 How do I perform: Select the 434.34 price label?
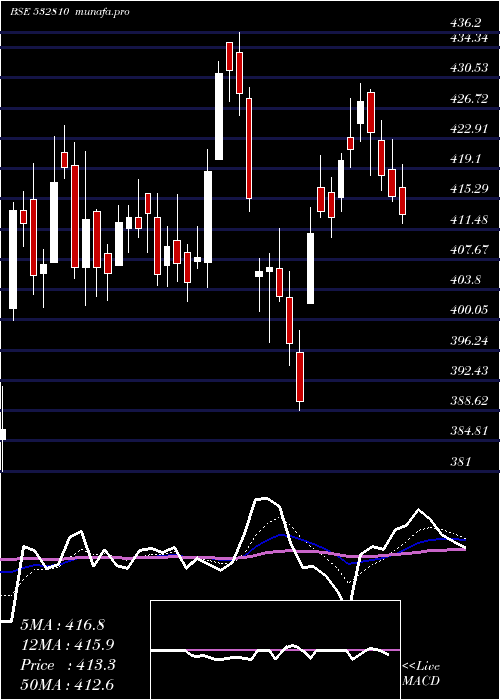click(467, 39)
